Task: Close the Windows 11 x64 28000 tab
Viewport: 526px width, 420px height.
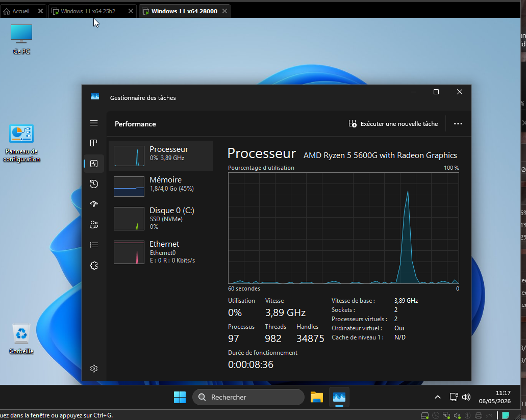Action: pyautogui.click(x=225, y=11)
